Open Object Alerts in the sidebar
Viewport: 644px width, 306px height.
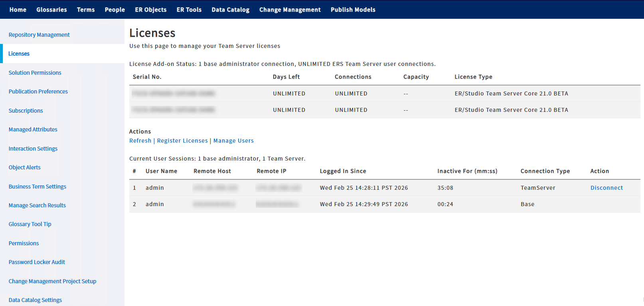[x=25, y=167]
